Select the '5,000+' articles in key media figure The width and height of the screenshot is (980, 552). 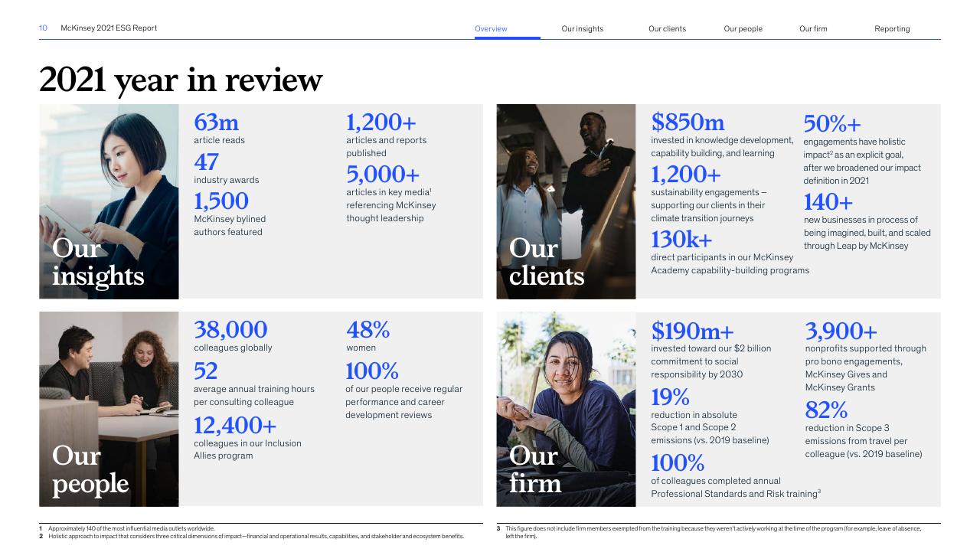pyautogui.click(x=383, y=174)
